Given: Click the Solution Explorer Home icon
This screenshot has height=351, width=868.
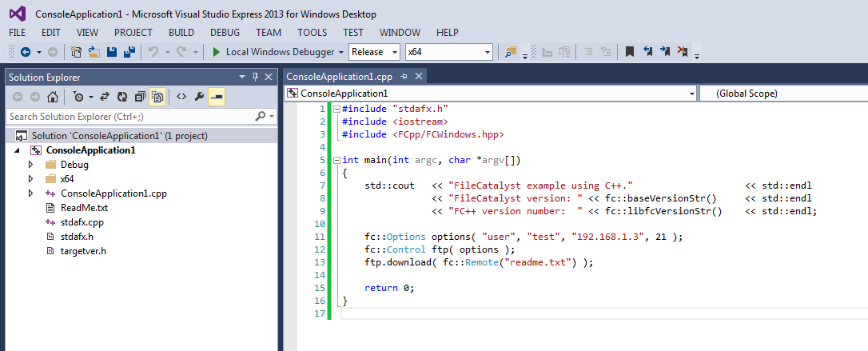Looking at the screenshot, I should click(x=52, y=97).
